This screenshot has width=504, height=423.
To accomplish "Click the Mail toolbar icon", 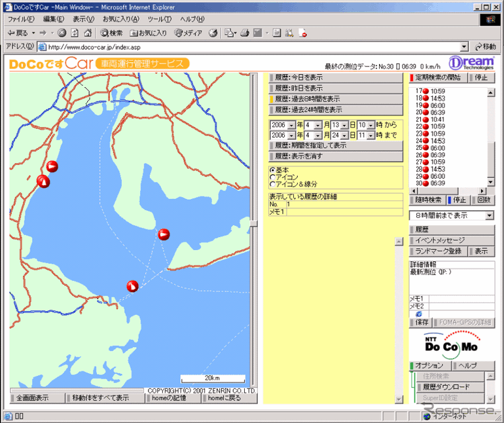I will pos(230,33).
